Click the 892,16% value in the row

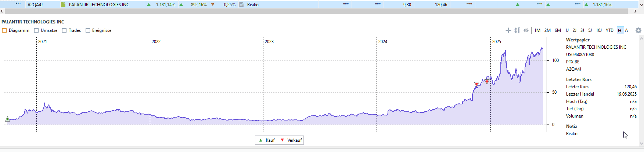199,5
